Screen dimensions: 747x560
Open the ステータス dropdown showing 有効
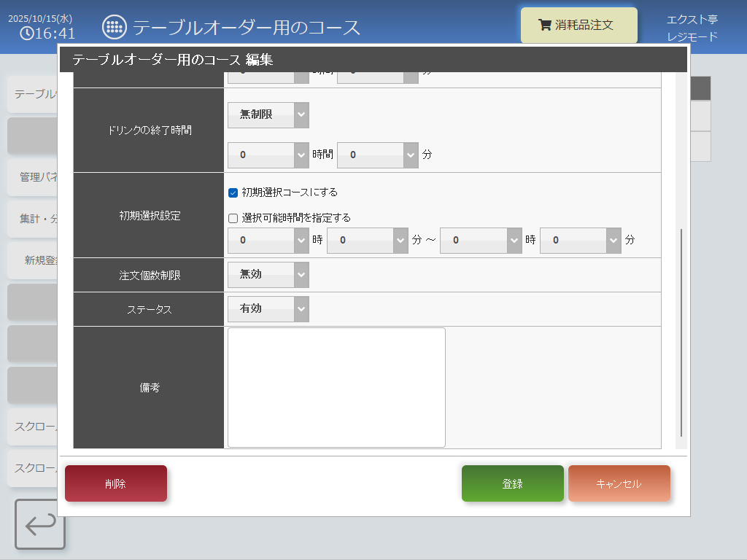click(x=268, y=308)
